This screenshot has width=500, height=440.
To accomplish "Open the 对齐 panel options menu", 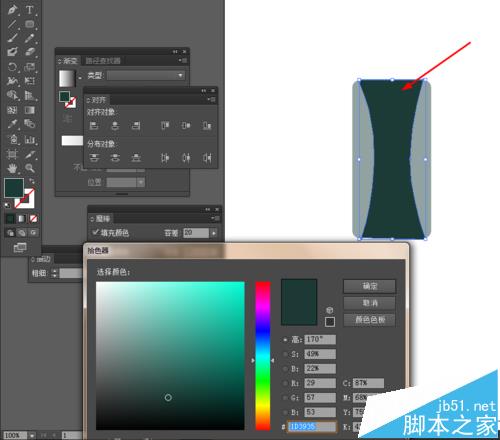I will tap(212, 99).
